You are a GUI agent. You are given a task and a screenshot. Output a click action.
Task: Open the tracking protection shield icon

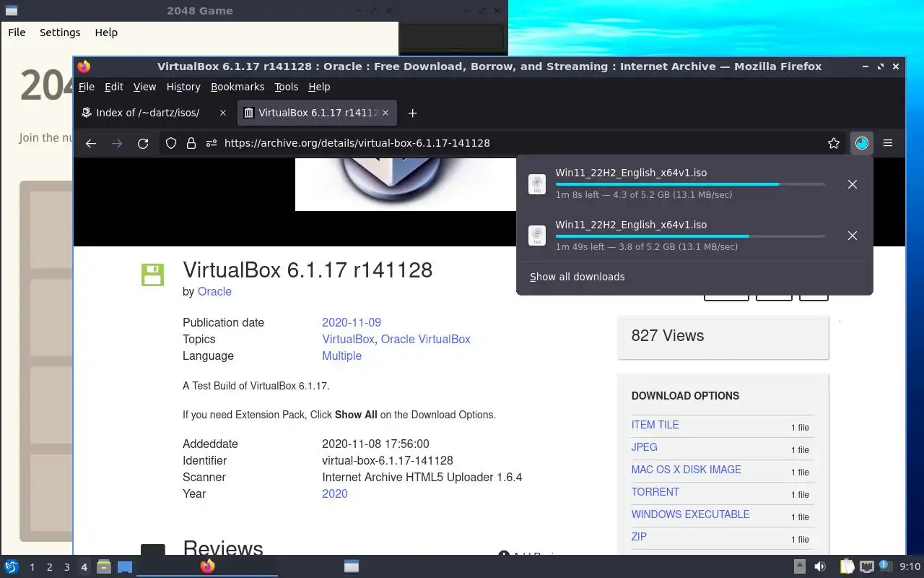point(171,143)
